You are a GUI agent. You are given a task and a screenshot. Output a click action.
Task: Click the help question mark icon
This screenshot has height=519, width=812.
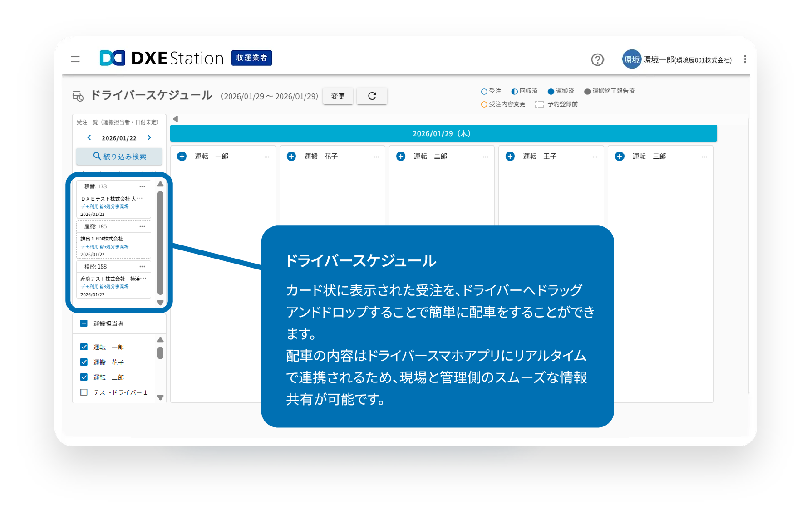coord(598,59)
